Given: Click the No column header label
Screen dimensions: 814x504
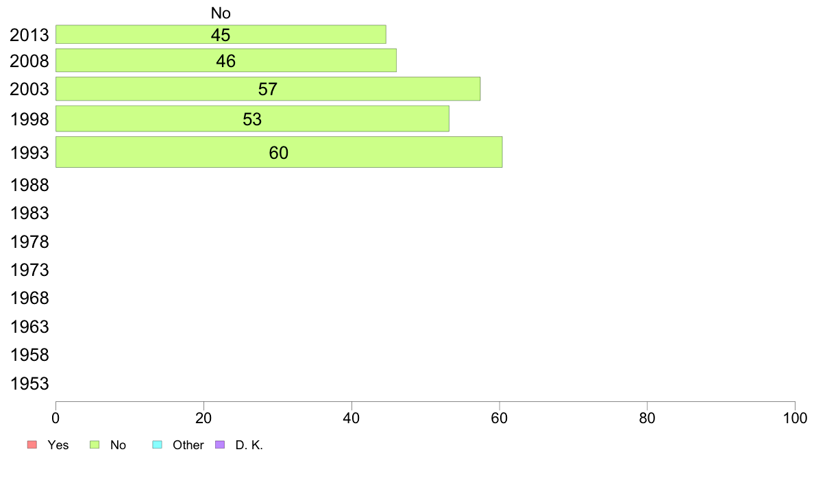Looking at the screenshot, I should 221,13.
